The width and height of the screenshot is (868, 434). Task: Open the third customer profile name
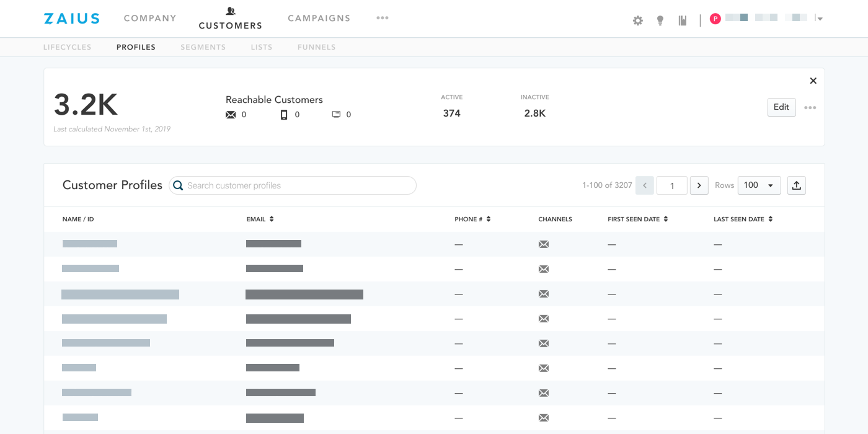click(120, 294)
